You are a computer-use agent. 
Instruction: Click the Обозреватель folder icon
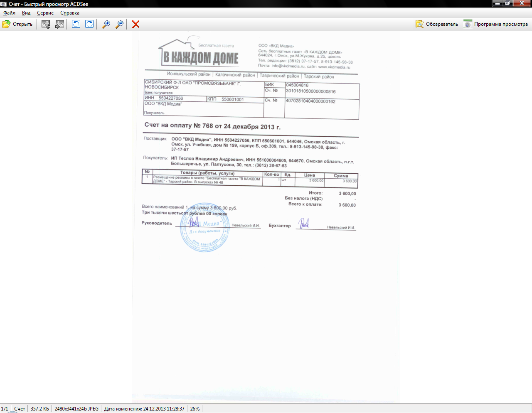click(419, 24)
